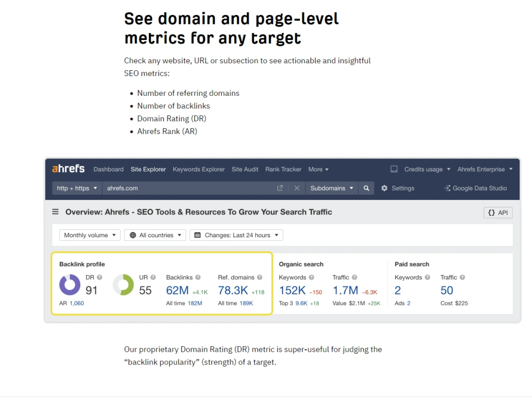Image resolution: width=532 pixels, height=399 pixels.
Task: Click the Paid search heading
Action: [x=412, y=264]
